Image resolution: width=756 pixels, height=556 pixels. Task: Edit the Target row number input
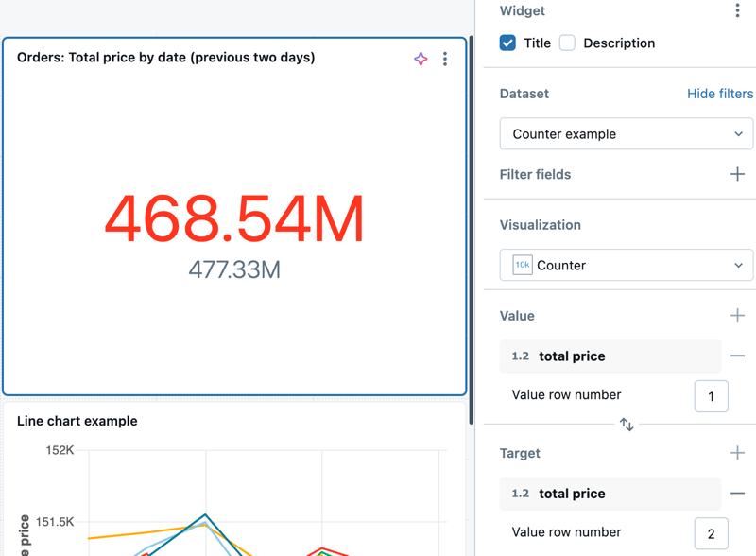point(711,532)
